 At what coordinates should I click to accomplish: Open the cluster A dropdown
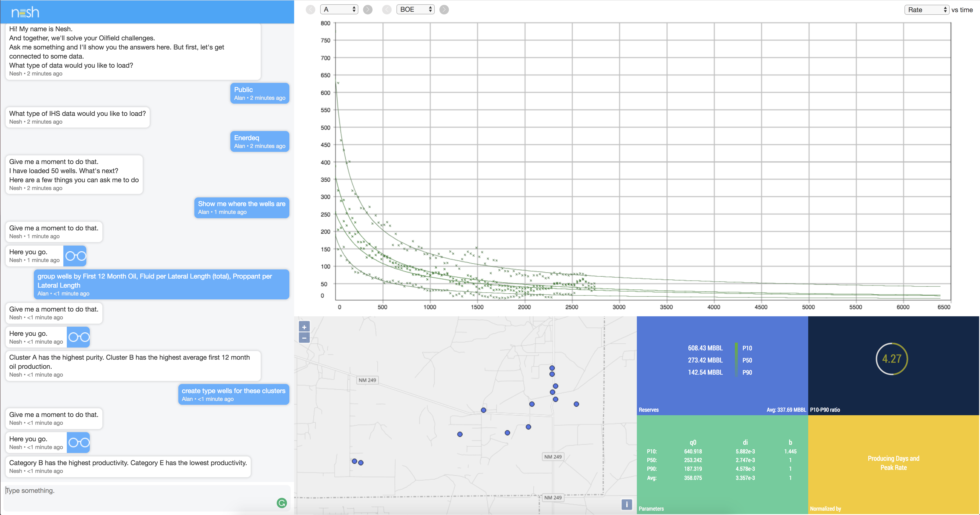point(339,10)
